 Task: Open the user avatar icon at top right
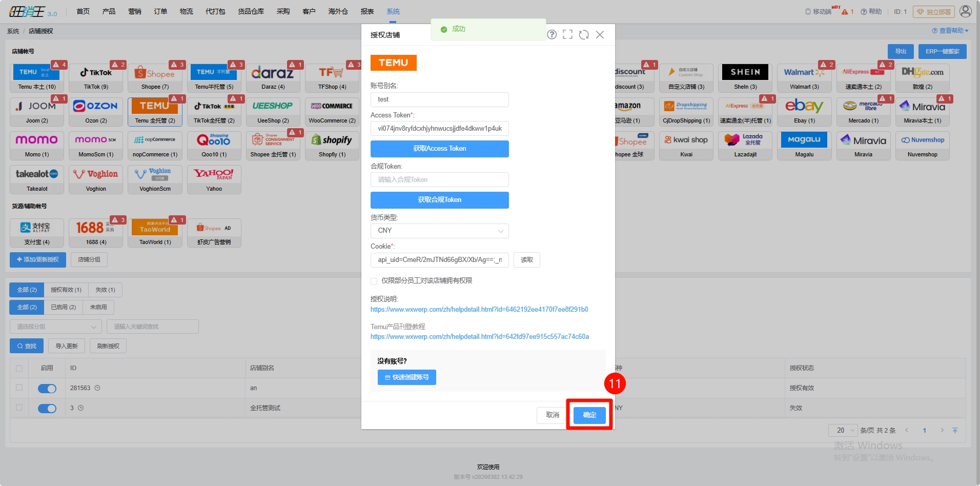tap(965, 11)
